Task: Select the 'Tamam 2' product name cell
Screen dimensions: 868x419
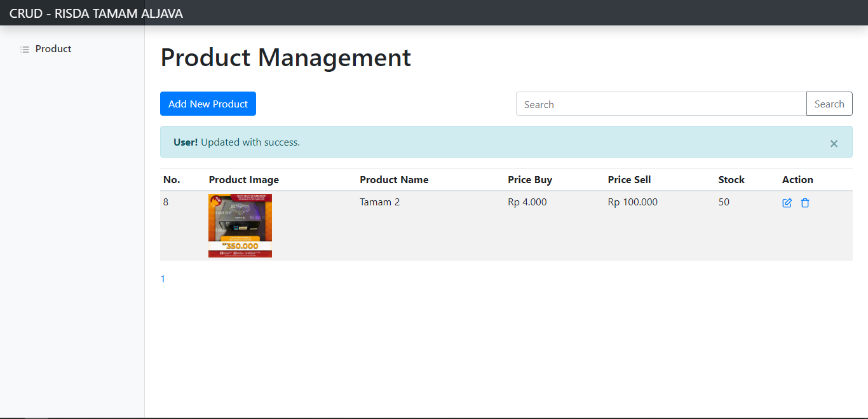Action: [x=380, y=202]
